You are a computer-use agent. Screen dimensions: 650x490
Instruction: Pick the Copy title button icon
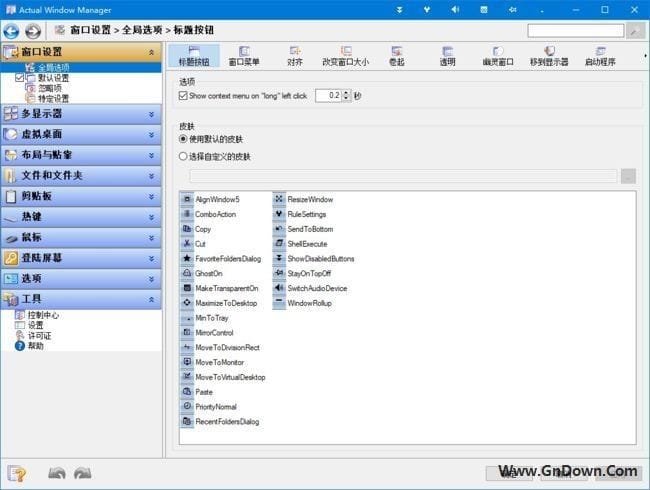pyautogui.click(x=187, y=229)
